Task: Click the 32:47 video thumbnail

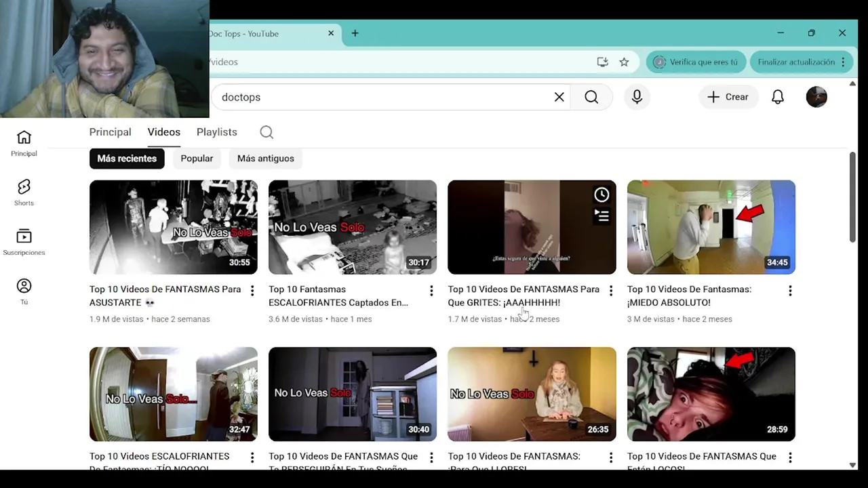Action: 174,394
